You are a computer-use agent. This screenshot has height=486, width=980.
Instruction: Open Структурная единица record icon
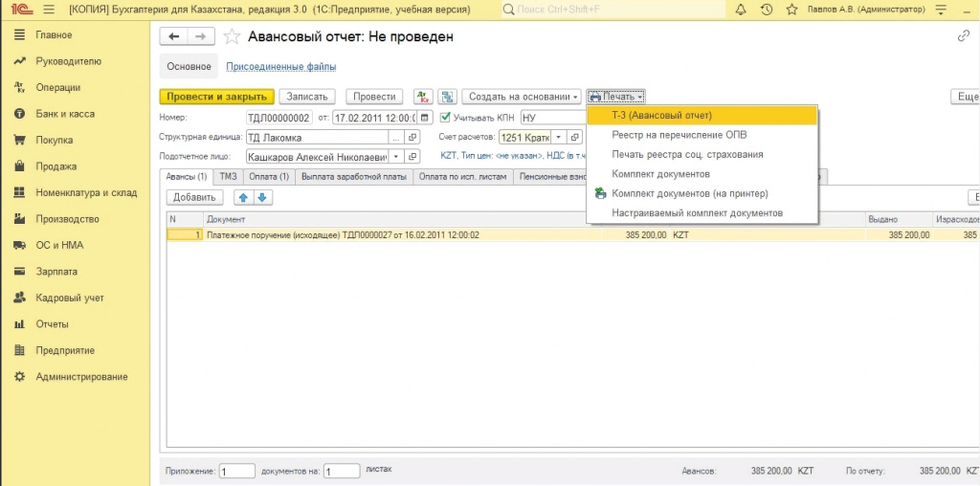[x=412, y=138]
